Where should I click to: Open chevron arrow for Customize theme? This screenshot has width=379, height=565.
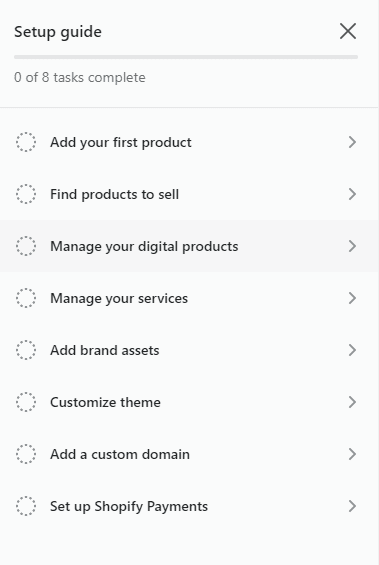(352, 402)
